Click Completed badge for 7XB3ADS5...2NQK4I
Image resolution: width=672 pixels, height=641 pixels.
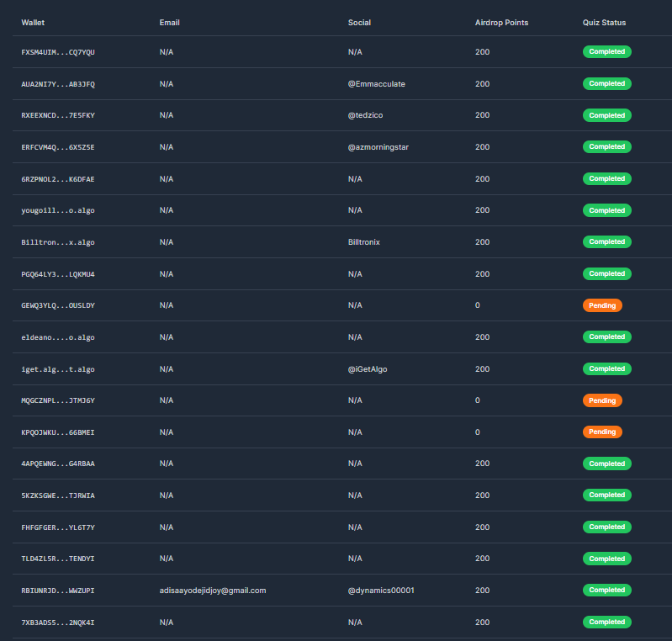click(607, 622)
